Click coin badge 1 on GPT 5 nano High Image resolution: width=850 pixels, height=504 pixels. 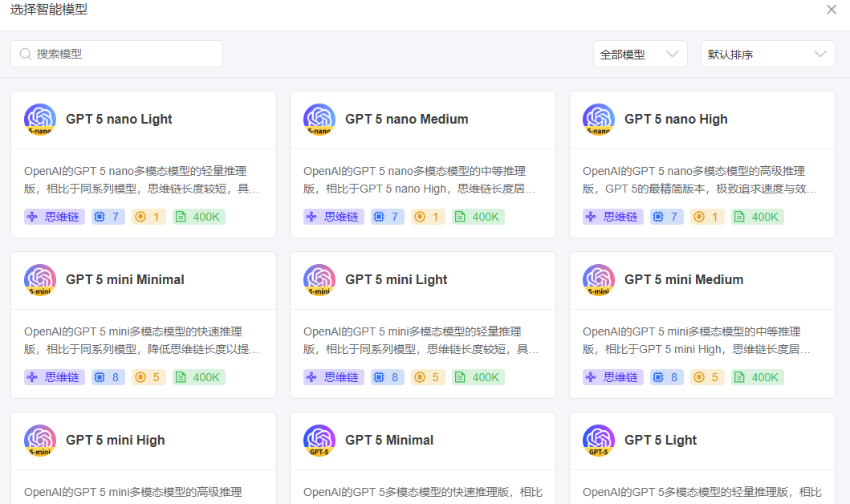pos(707,217)
